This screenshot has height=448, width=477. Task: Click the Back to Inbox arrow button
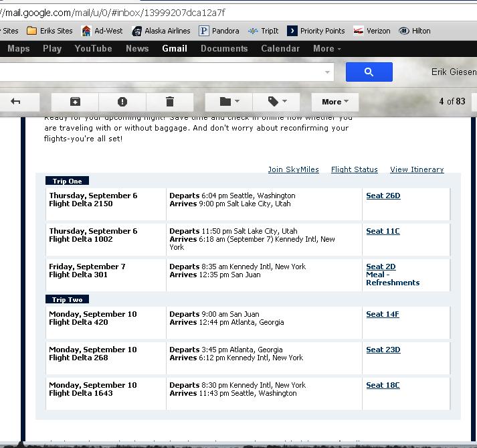pyautogui.click(x=16, y=102)
